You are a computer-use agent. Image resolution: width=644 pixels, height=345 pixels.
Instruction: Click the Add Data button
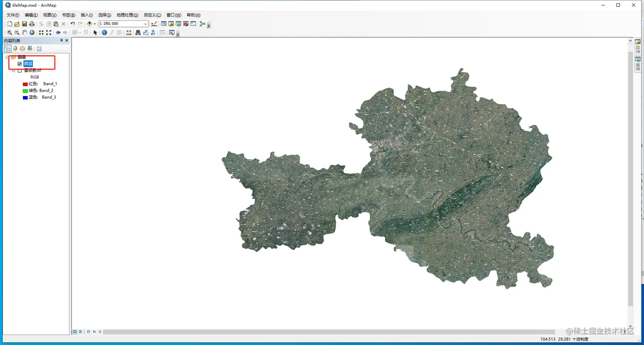coord(89,24)
